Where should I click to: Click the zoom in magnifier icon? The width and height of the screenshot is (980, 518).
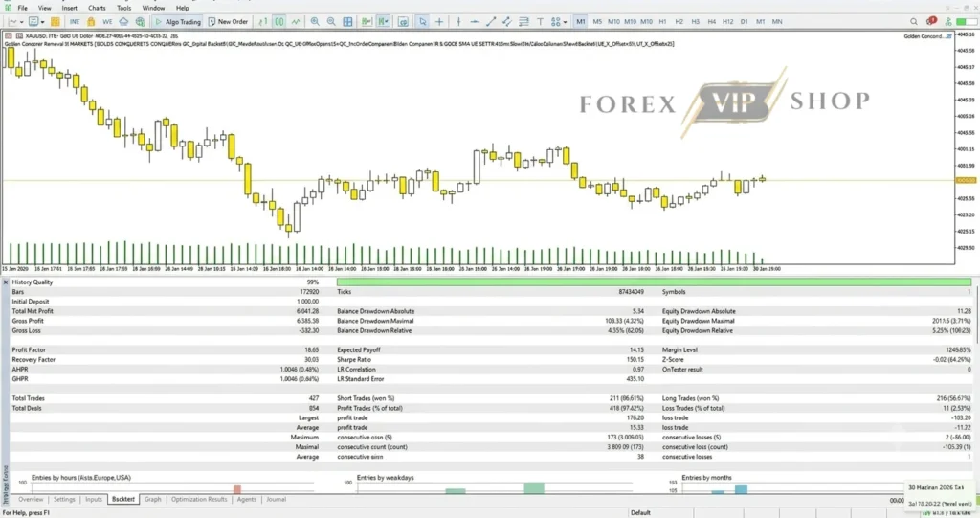pyautogui.click(x=315, y=22)
